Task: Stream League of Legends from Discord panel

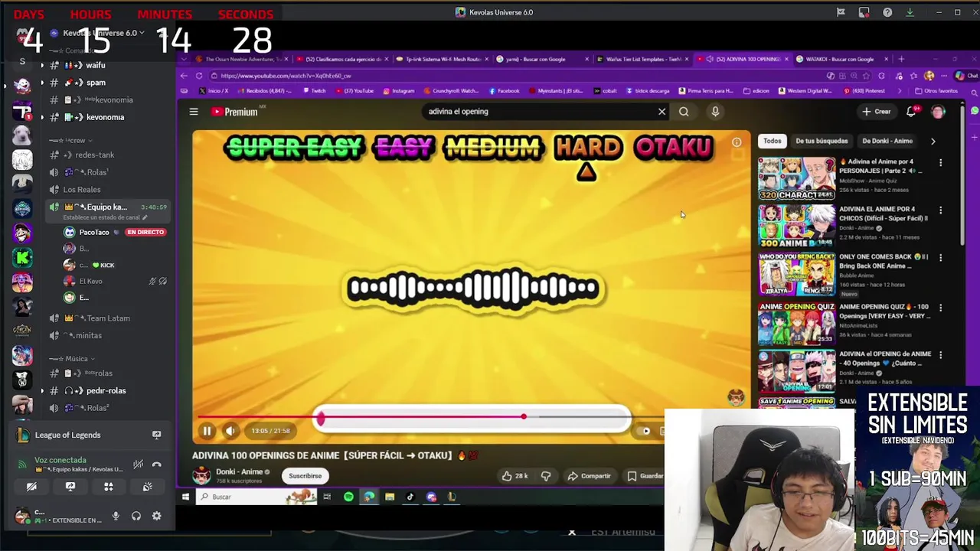Action: (x=156, y=435)
